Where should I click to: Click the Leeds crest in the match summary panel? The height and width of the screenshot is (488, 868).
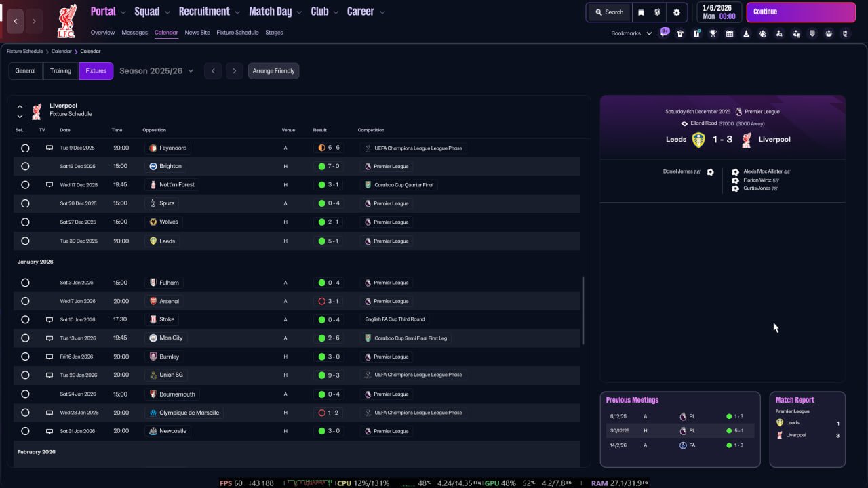(698, 140)
